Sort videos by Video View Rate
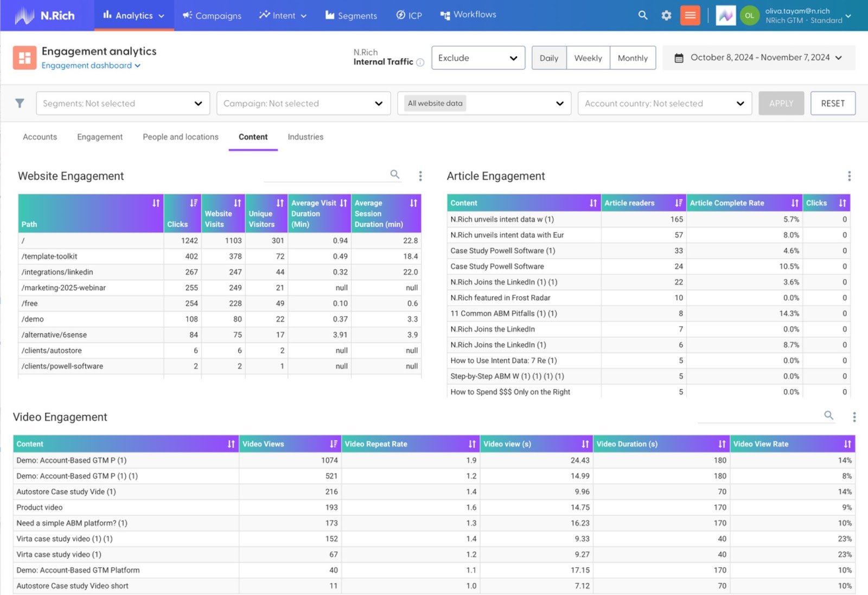Screen dimensions: 868x595 click(x=847, y=444)
